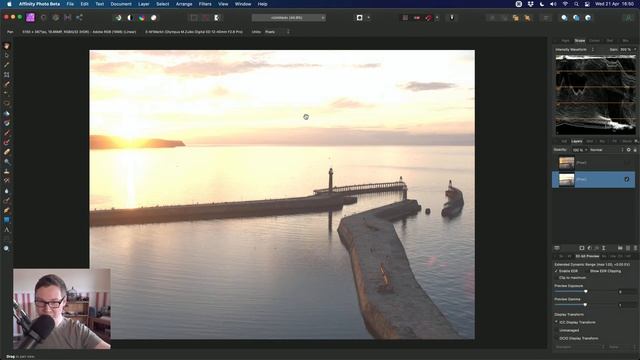Delete layer with the trash icon

tap(636, 248)
